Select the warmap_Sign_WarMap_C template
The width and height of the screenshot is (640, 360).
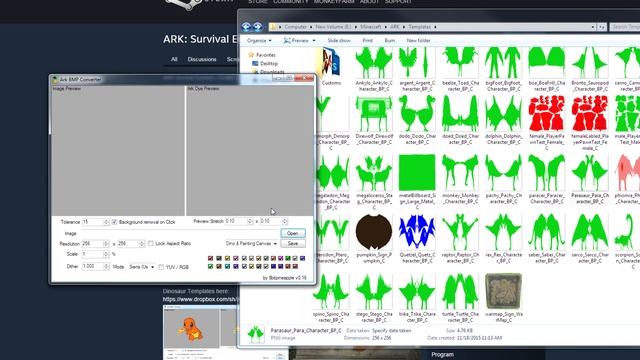tap(503, 298)
